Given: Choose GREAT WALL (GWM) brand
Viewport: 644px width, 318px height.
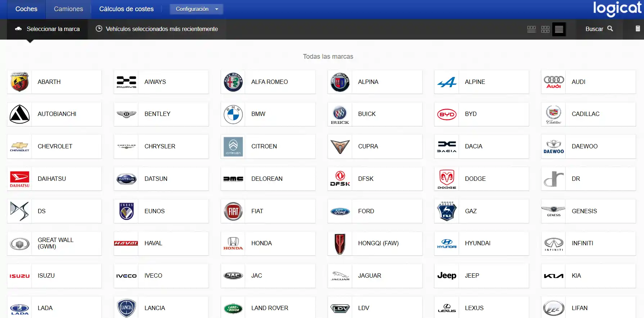Looking at the screenshot, I should [54, 243].
